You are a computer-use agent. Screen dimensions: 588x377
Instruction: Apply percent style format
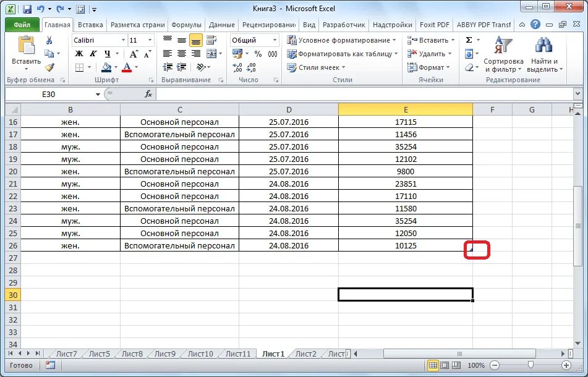[258, 54]
